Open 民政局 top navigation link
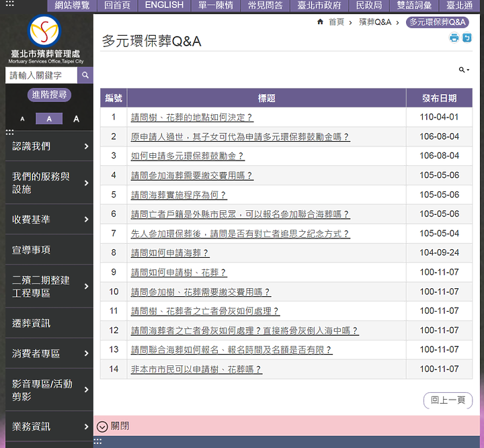 pos(369,5)
